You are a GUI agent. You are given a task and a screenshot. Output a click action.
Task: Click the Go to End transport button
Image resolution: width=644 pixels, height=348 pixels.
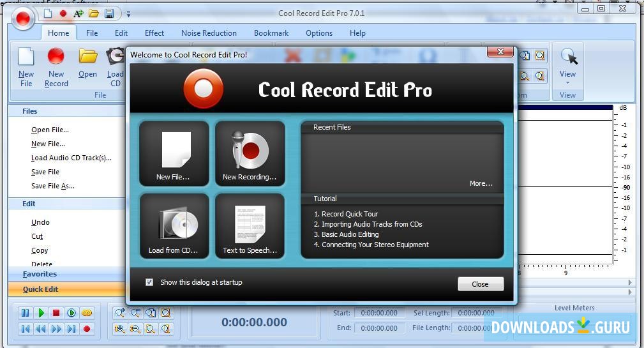click(x=71, y=329)
